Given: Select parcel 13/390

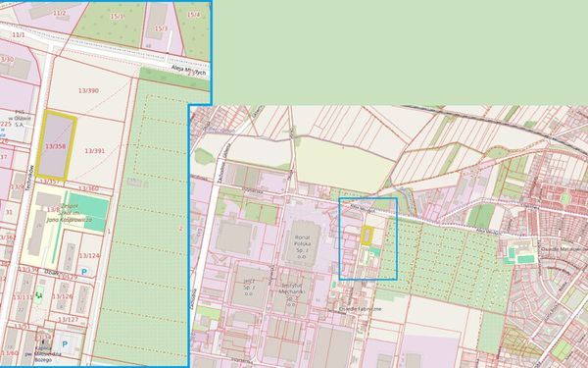Looking at the screenshot, I should (88, 90).
